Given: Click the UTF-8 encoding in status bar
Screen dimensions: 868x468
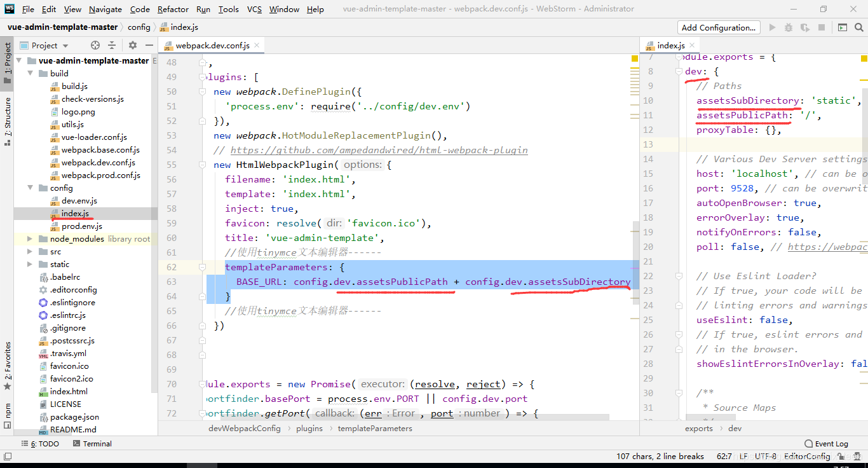Looking at the screenshot, I should [x=766, y=457].
